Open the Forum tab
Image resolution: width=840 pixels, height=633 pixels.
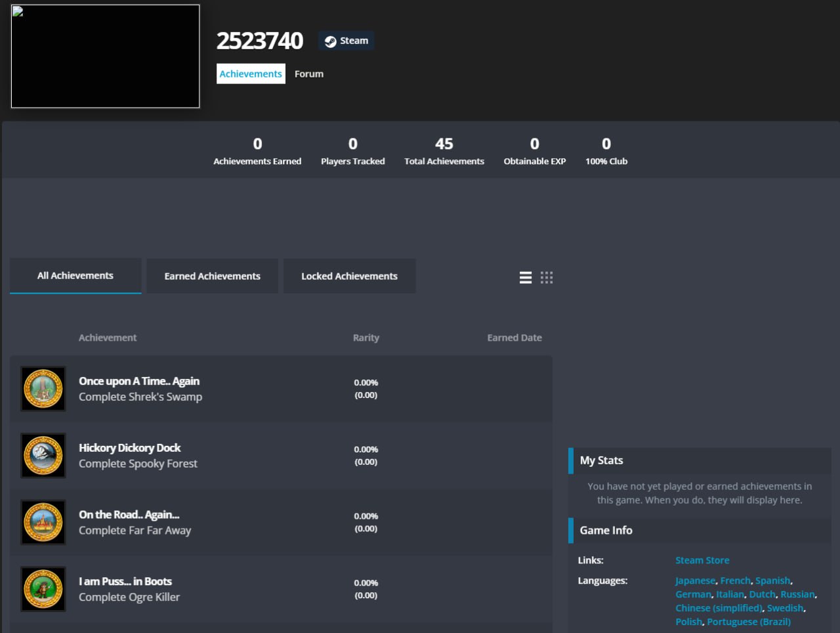pos(309,74)
